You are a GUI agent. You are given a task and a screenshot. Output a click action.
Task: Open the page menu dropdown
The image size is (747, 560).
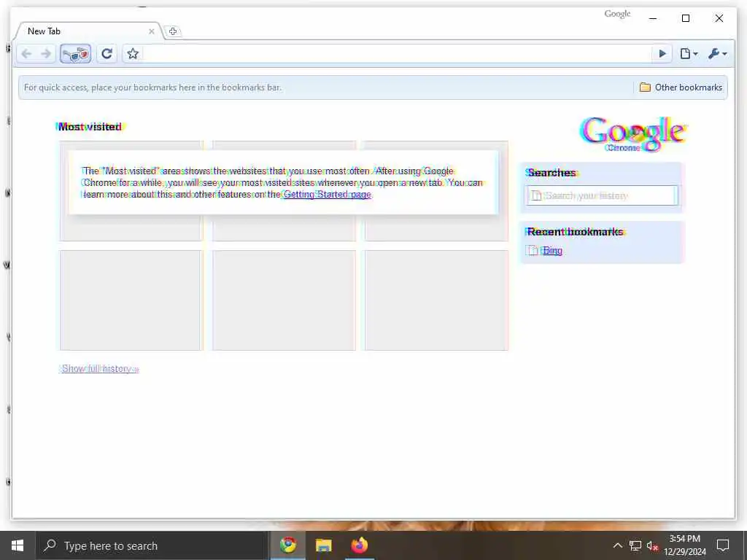click(689, 54)
